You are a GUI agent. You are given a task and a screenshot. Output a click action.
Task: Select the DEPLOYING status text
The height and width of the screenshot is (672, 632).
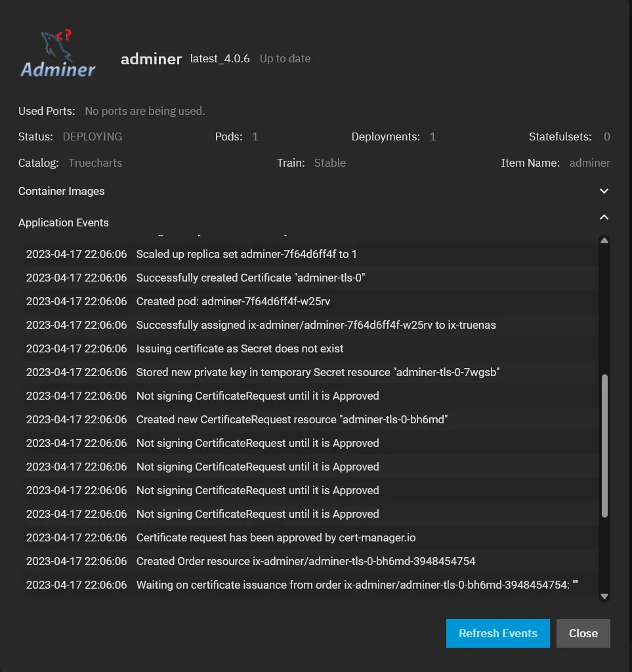point(92,136)
